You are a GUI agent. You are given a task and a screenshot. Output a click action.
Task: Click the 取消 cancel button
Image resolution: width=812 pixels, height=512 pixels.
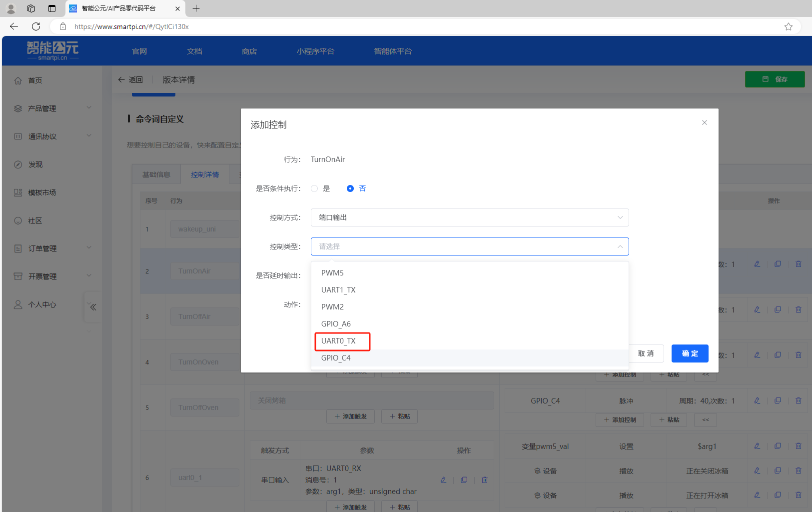646,353
